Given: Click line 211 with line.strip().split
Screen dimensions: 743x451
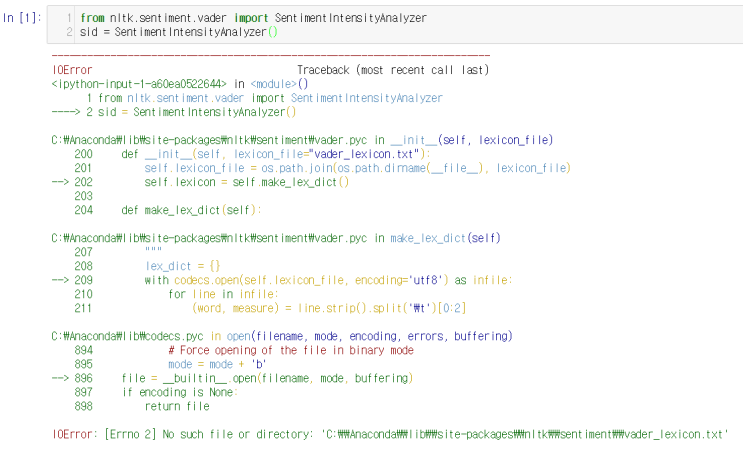Looking at the screenshot, I should pyautogui.click(x=270, y=308).
